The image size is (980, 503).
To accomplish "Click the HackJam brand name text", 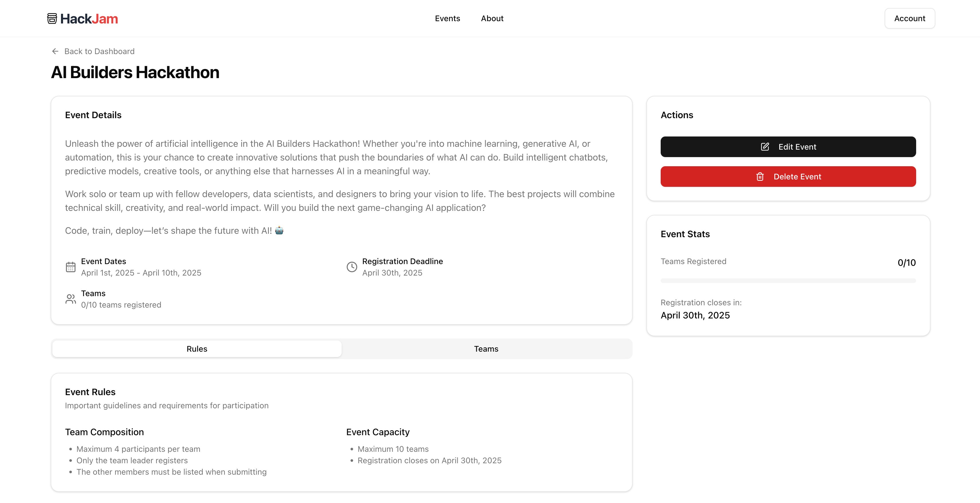I will pyautogui.click(x=89, y=19).
